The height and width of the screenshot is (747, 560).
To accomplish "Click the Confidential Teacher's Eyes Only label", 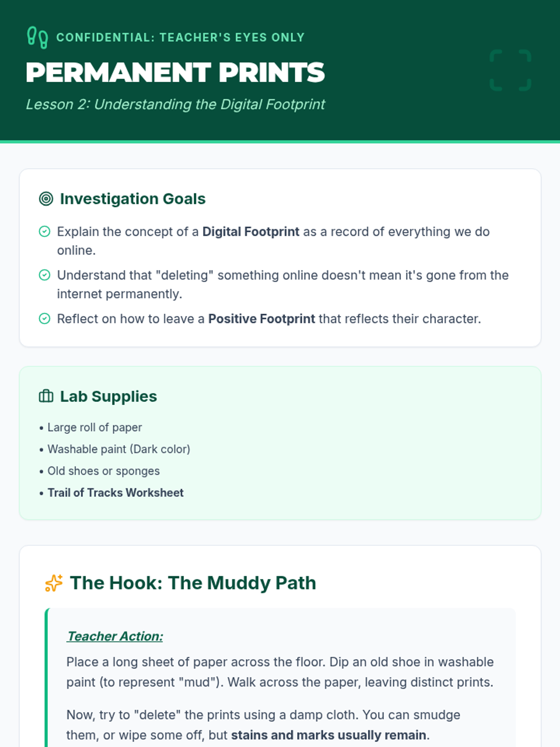I will pos(180,37).
